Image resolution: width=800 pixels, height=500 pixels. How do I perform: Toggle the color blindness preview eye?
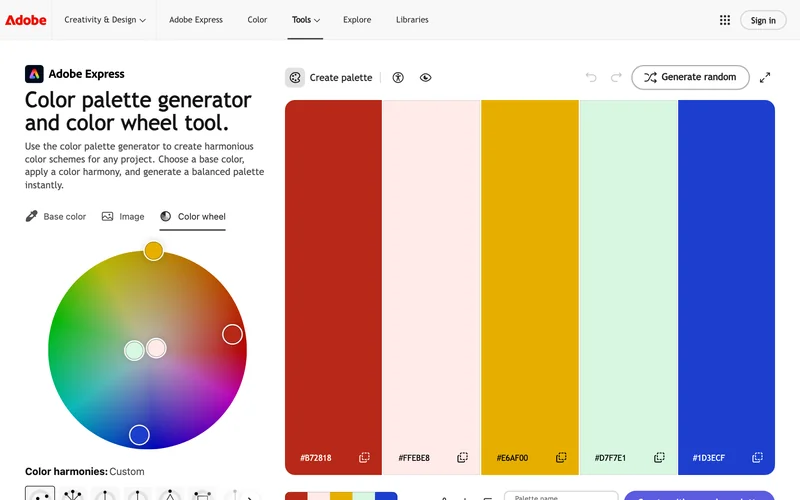[426, 78]
